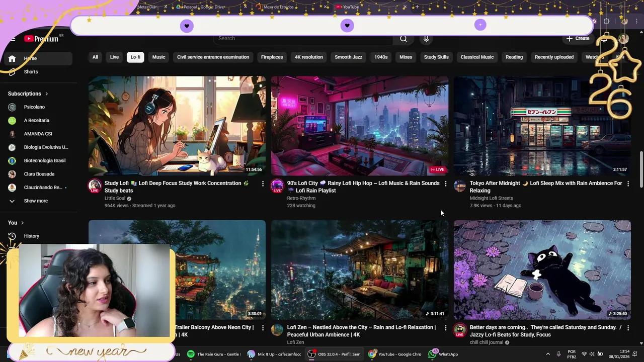Click the Lofi Zen channel avatar
The height and width of the screenshot is (362, 644).
(277, 330)
